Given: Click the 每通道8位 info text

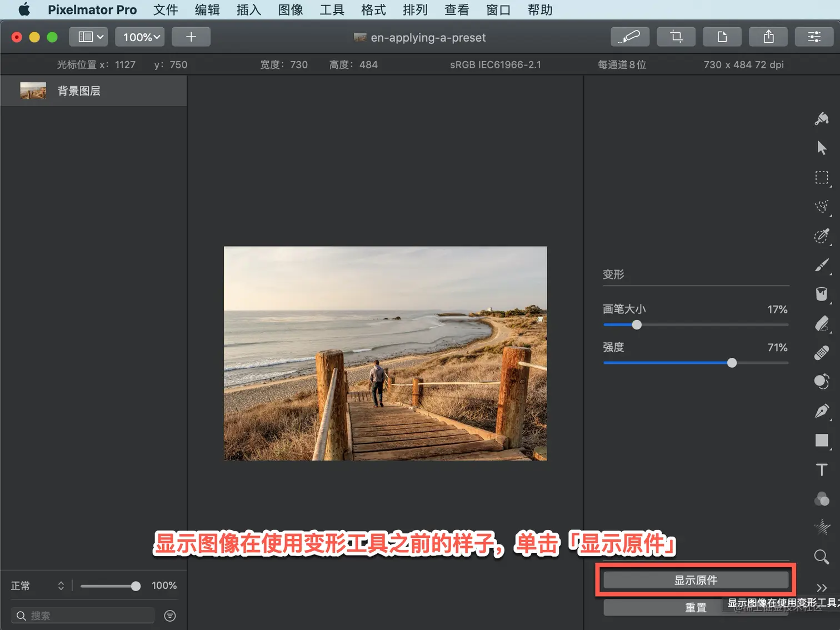Looking at the screenshot, I should tap(622, 64).
